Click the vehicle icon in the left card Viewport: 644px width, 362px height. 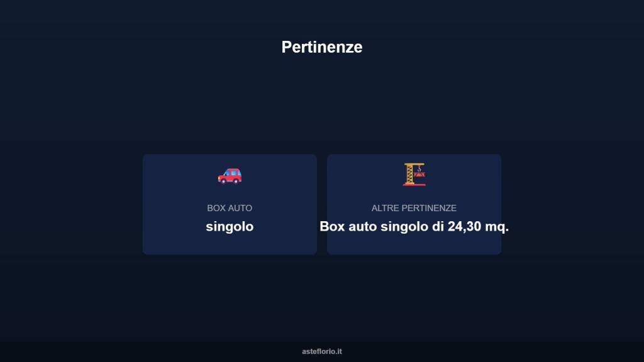(x=230, y=175)
